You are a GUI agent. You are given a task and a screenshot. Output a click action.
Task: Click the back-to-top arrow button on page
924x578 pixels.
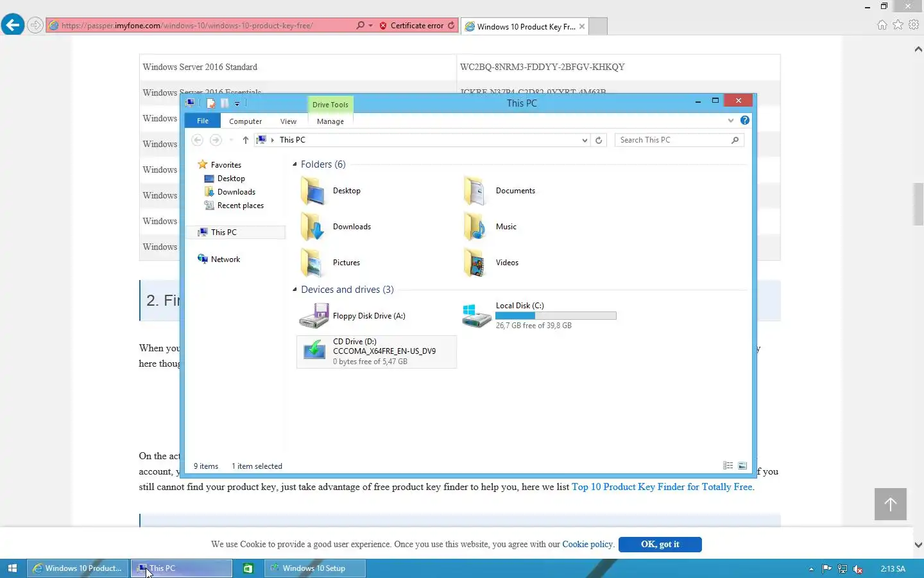pyautogui.click(x=891, y=504)
